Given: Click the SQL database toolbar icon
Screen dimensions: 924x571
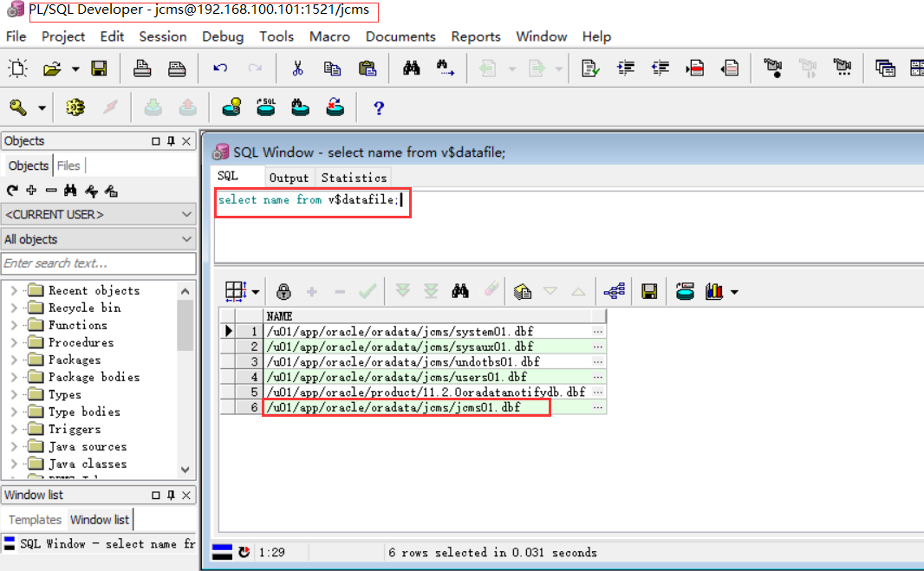Looking at the screenshot, I should 266,107.
